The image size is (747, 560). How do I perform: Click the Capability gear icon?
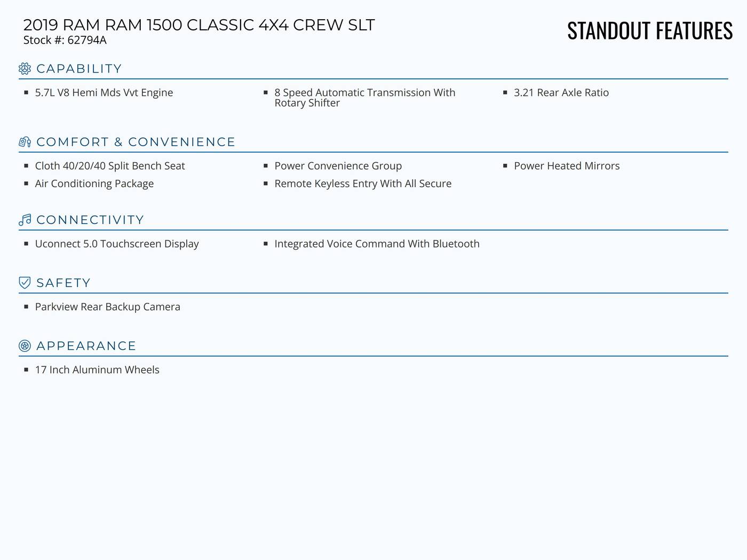point(25,68)
